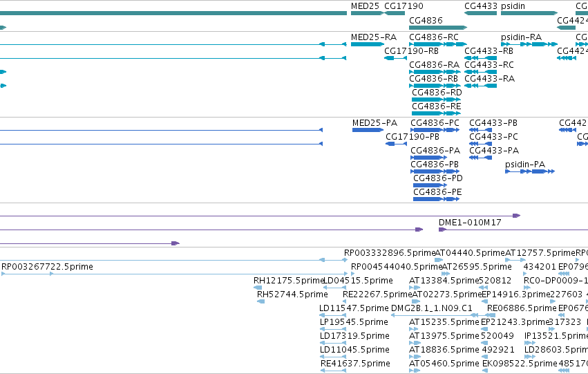
Task: Open the feature labeled 520812
Action: (495, 281)
